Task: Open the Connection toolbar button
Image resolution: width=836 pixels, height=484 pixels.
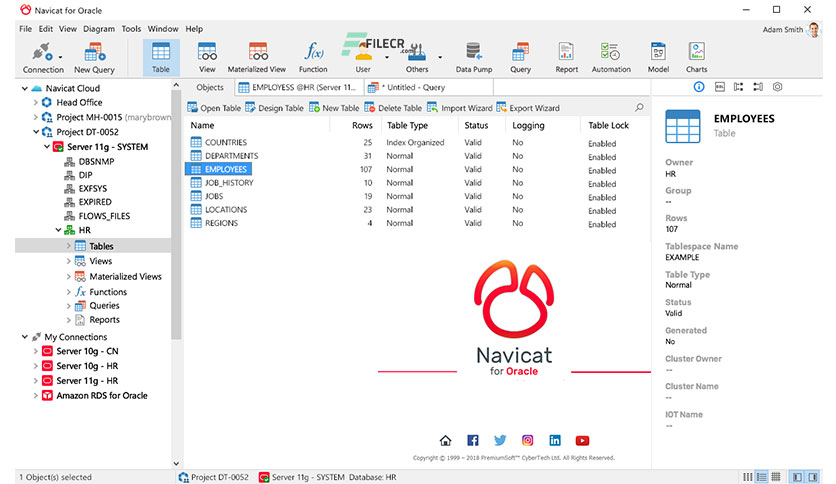Action: 43,58
